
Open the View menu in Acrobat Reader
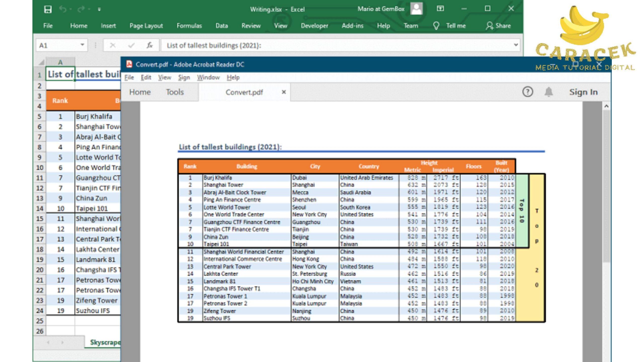(165, 77)
